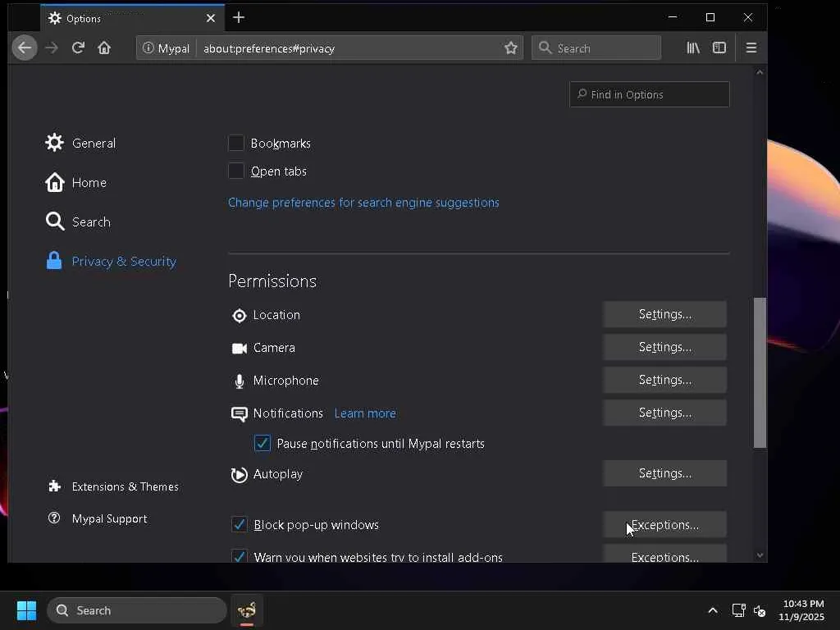Open Exceptions for Block pop-up windows
This screenshot has height=630, width=840.
[x=664, y=524]
